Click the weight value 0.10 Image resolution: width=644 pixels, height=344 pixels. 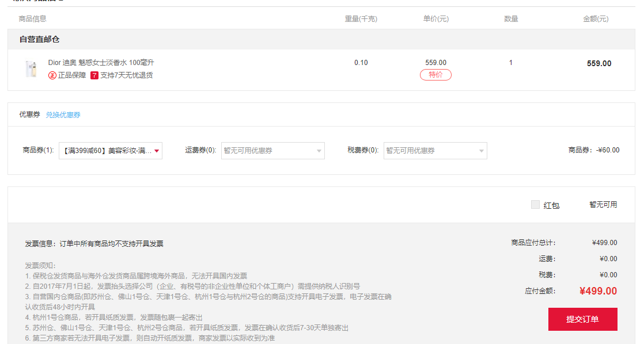pos(361,63)
